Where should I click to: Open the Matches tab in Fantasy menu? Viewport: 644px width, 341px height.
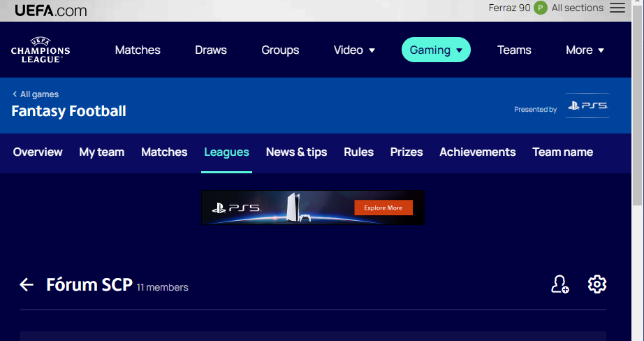point(164,152)
